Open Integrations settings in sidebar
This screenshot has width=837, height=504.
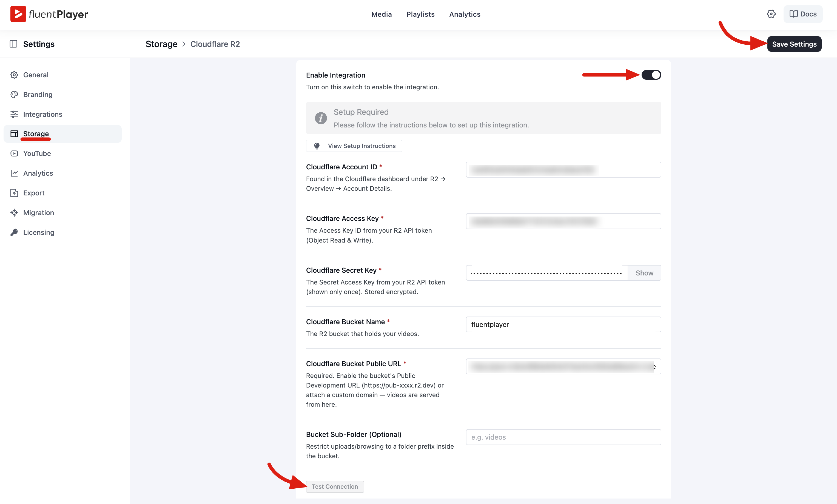[62, 114]
